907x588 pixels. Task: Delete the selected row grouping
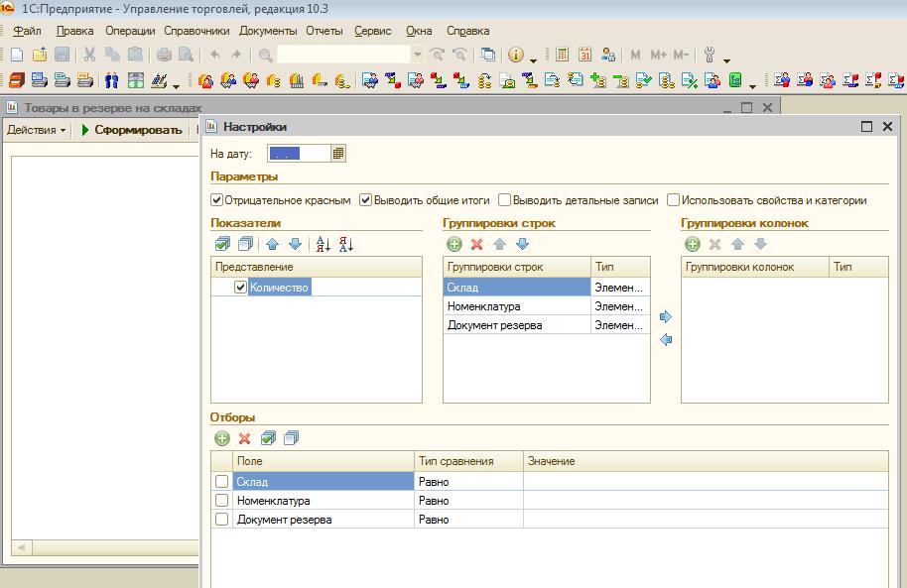(476, 244)
